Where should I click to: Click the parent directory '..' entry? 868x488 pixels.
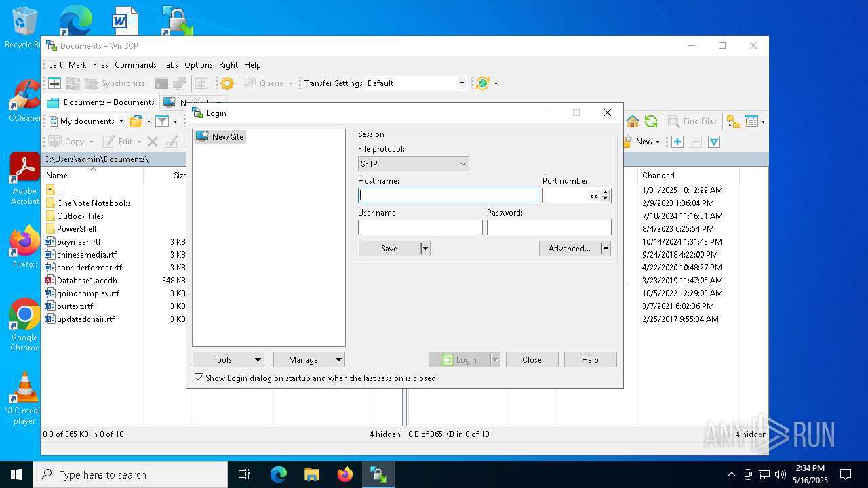pos(58,190)
